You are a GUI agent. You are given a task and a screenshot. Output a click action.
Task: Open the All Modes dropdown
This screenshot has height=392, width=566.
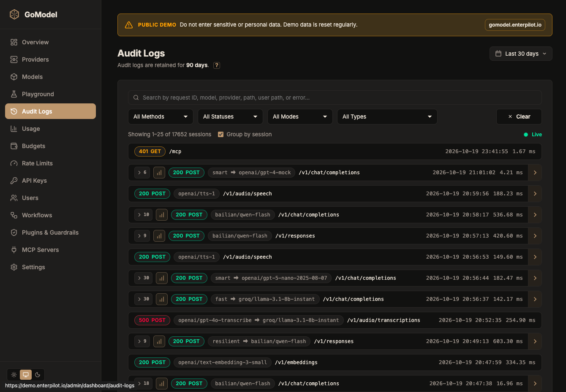[300, 117]
